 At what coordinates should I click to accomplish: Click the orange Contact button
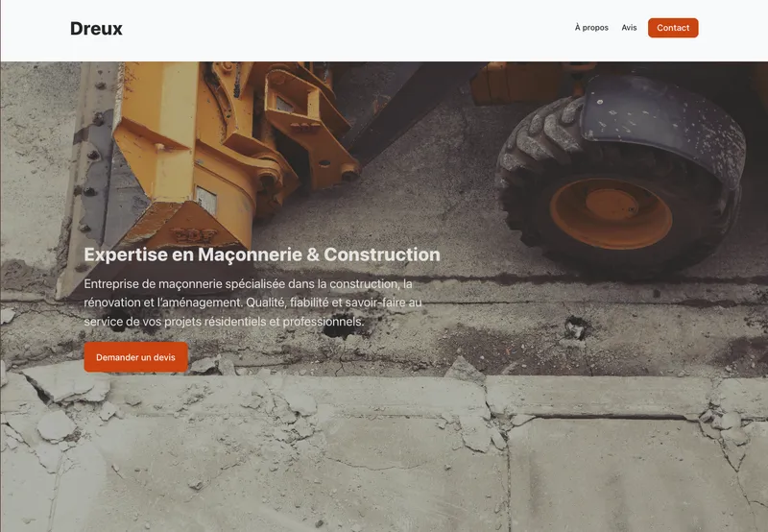tap(673, 28)
